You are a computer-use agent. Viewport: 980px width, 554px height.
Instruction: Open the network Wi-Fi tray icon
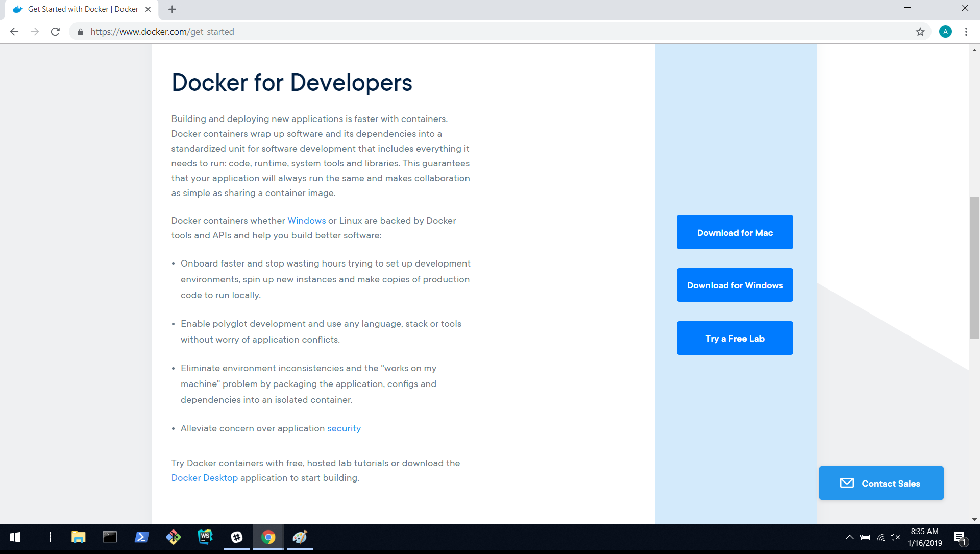(881, 537)
